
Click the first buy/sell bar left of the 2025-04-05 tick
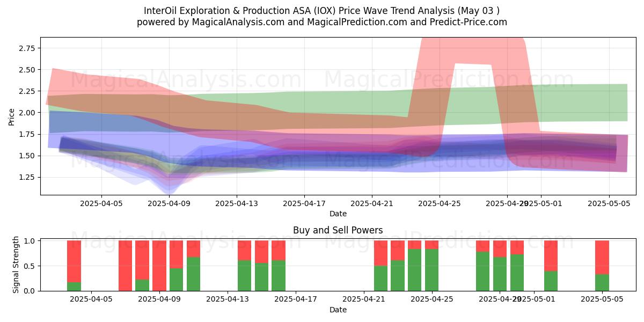74,266
